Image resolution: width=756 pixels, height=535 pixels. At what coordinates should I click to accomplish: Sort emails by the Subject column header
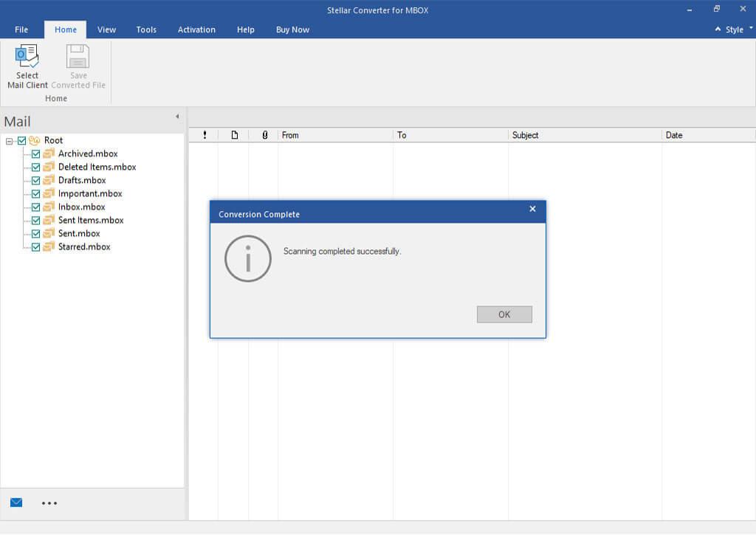[525, 135]
